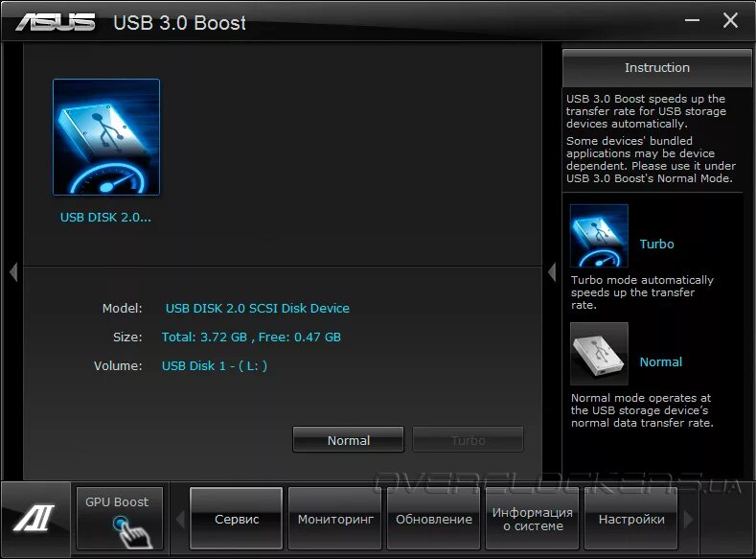Click the Normal label in Instruction panel
756x559 pixels.
(x=660, y=361)
